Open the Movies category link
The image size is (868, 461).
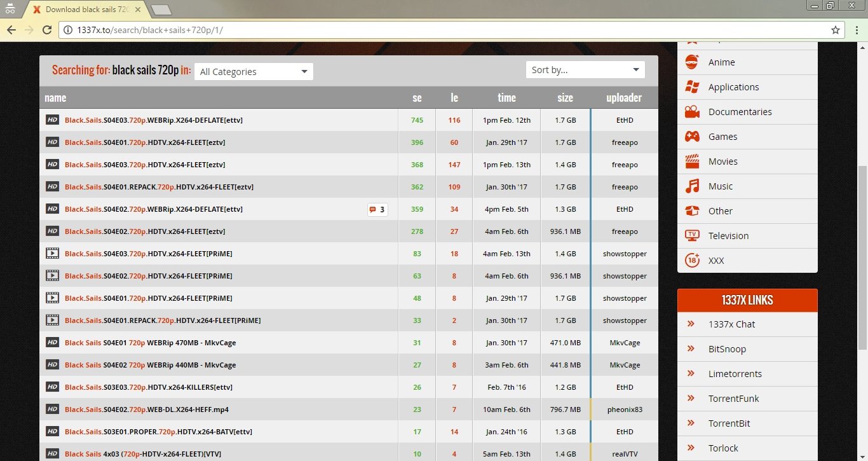click(722, 161)
